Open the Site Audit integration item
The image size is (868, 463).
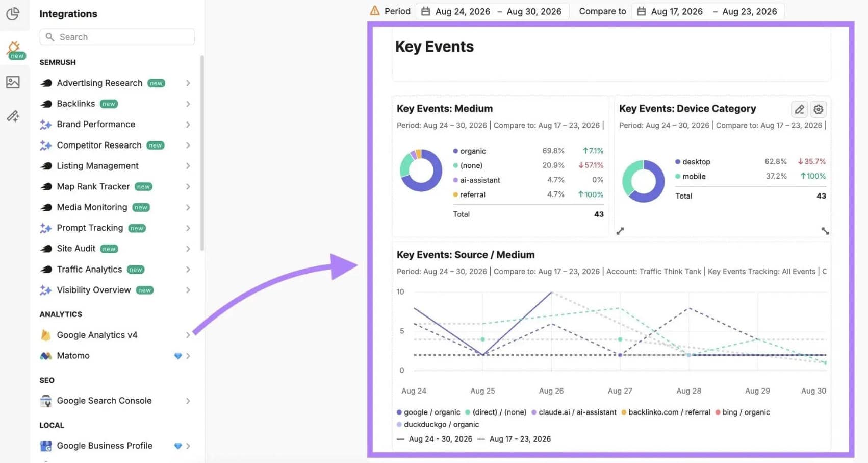pos(116,249)
